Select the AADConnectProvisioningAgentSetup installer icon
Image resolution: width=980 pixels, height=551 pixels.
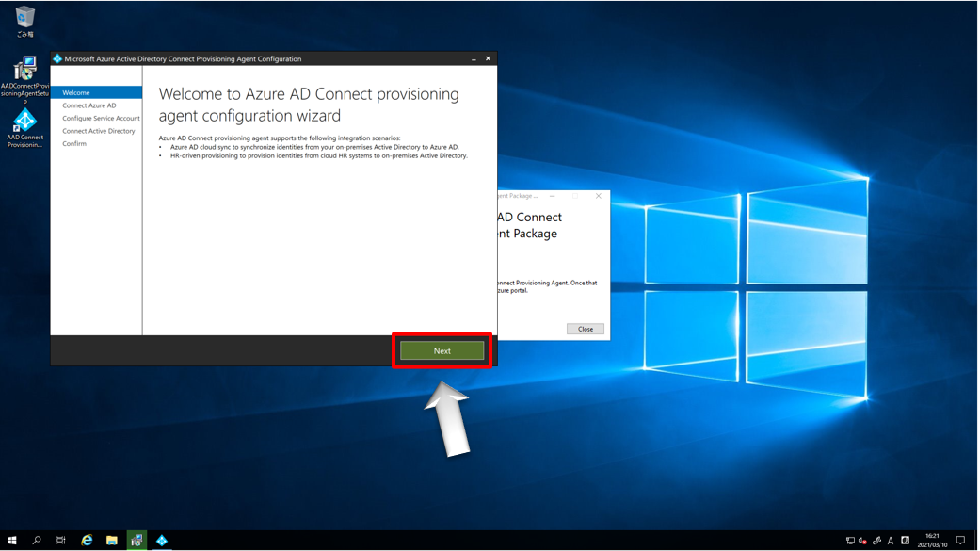pyautogui.click(x=24, y=77)
